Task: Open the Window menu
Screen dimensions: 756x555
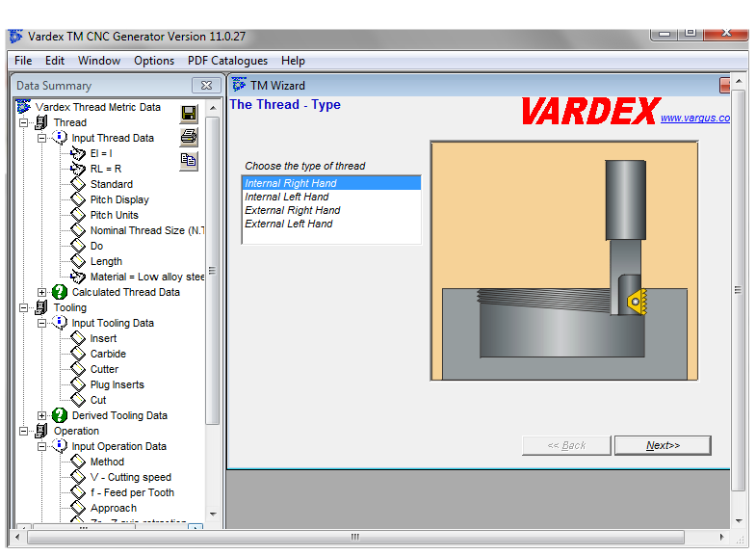Action: [99, 61]
